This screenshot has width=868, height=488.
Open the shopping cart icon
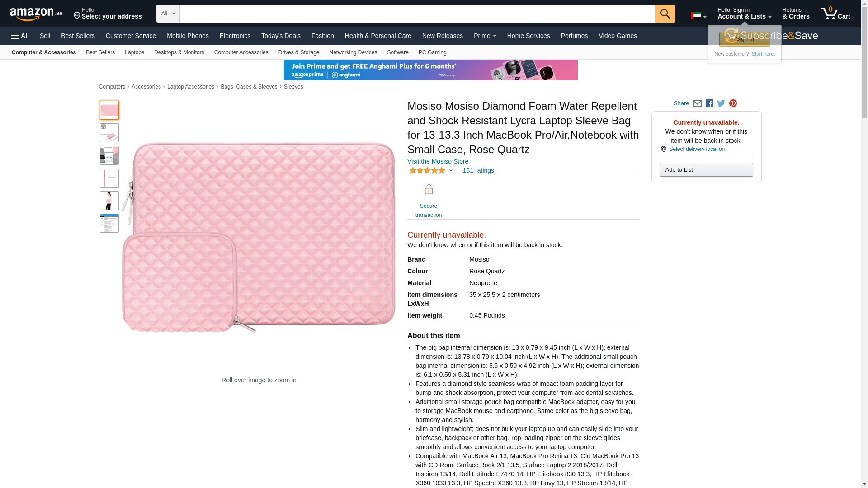click(835, 14)
